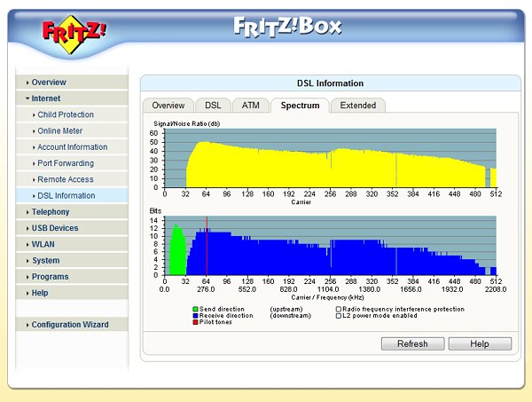The height and width of the screenshot is (402, 532).
Task: Toggle the L2 power mode enabled checkbox
Action: (x=338, y=316)
